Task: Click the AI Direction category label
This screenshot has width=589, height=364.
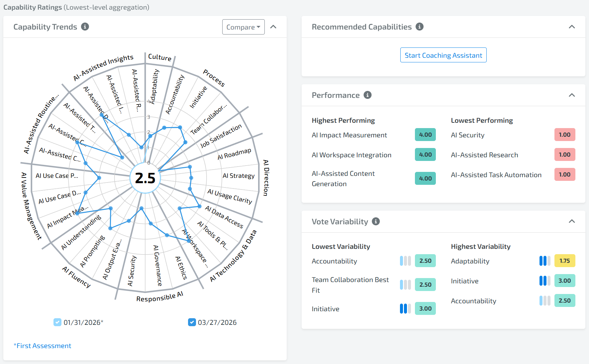Action: pos(266,178)
